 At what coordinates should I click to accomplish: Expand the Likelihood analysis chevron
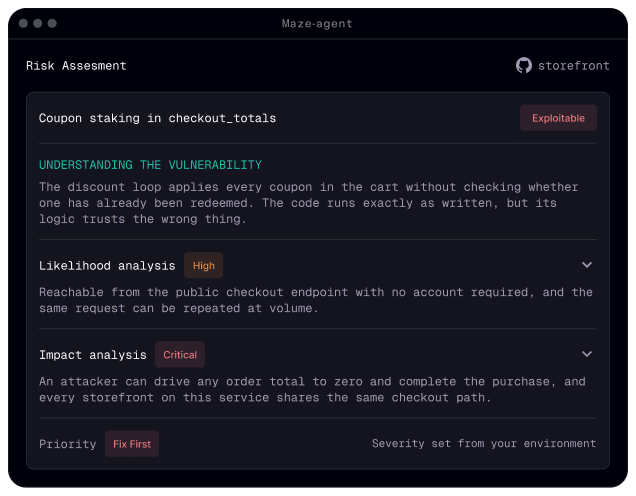pyautogui.click(x=587, y=265)
